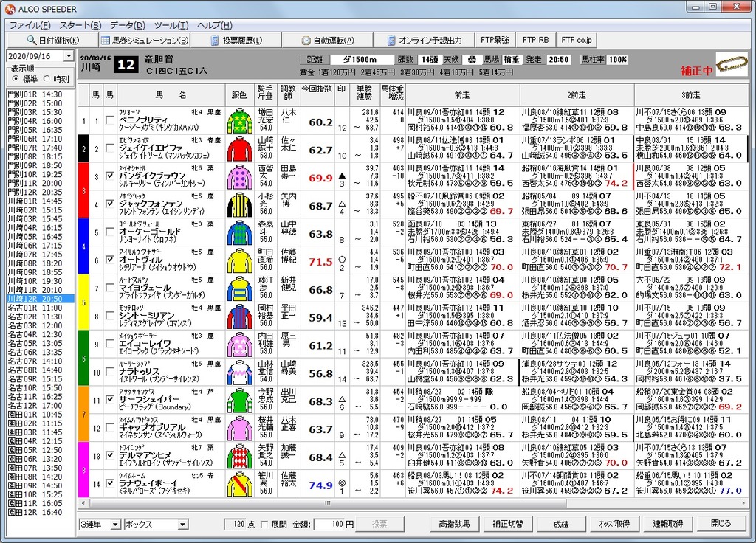Select the 標準 sort order radio button
756x543 pixels.
pos(16,78)
